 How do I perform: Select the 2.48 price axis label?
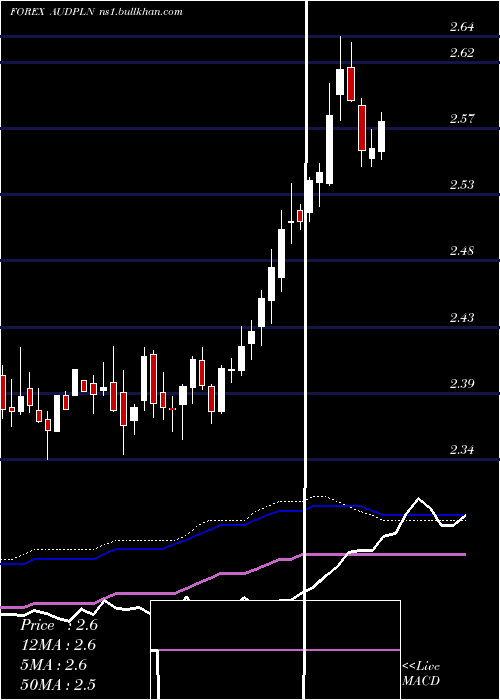coord(462,251)
